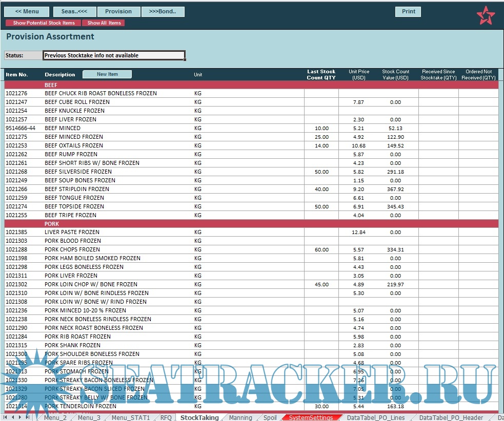The width and height of the screenshot is (504, 421).
Task: Show Potential Stock Items filter
Action: (x=44, y=23)
